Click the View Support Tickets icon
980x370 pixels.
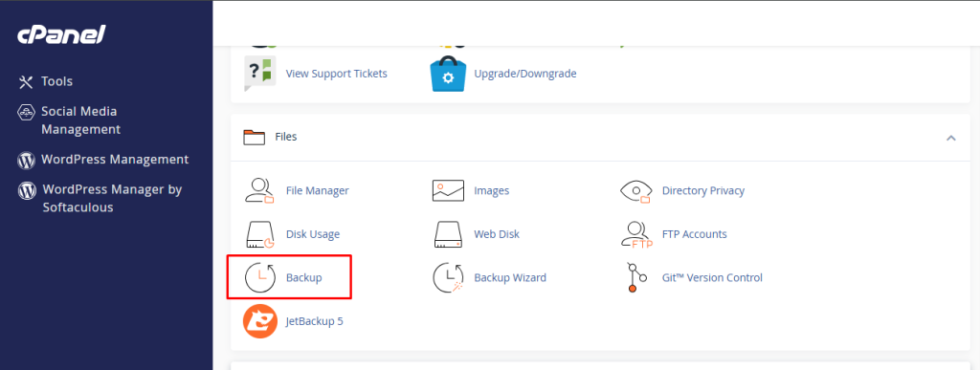(260, 74)
